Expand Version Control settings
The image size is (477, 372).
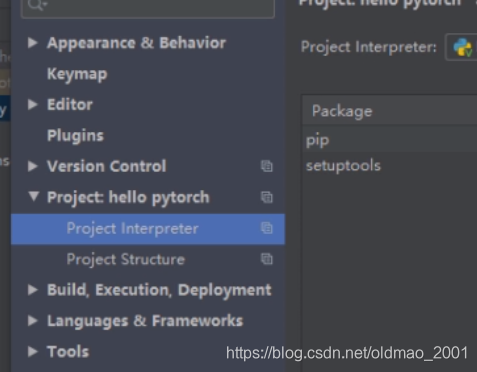tap(33, 166)
